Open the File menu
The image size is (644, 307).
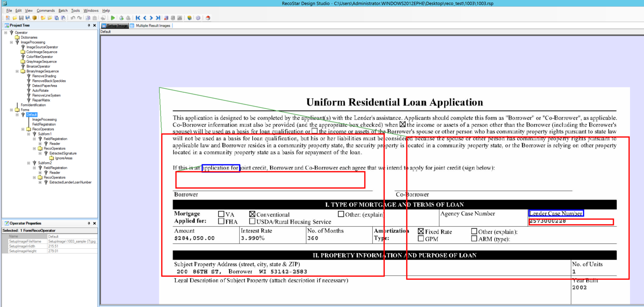tap(9, 10)
